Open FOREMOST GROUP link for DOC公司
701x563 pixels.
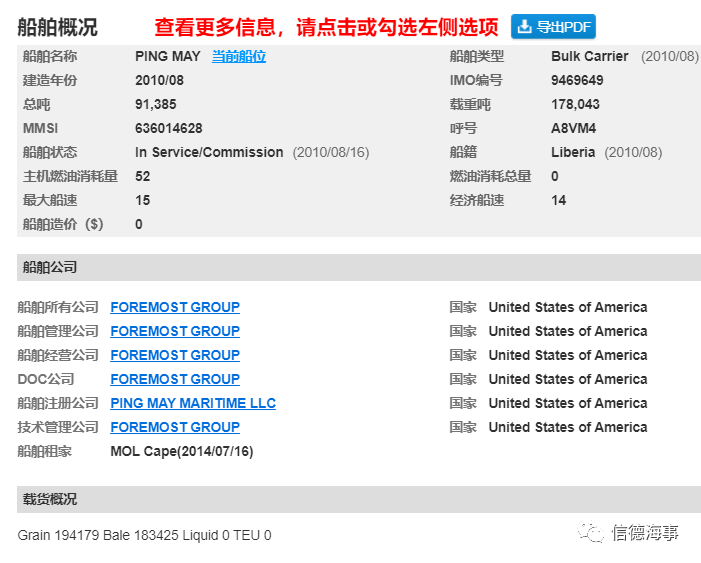(175, 379)
